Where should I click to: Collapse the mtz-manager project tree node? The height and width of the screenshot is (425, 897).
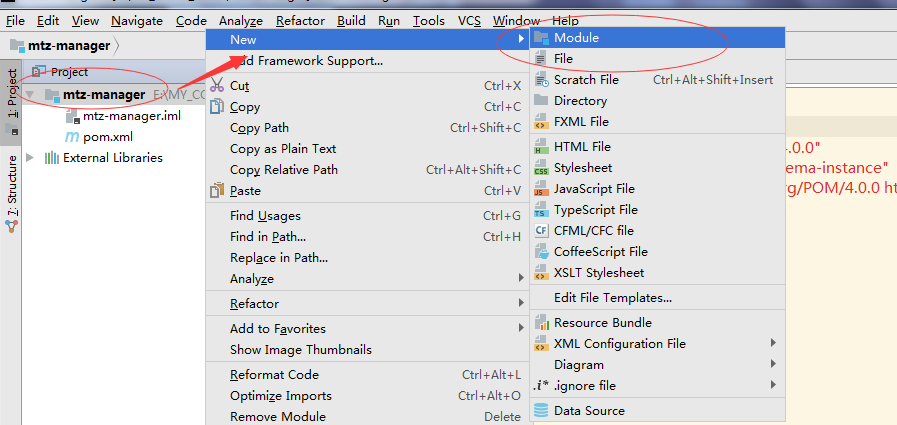click(x=30, y=95)
